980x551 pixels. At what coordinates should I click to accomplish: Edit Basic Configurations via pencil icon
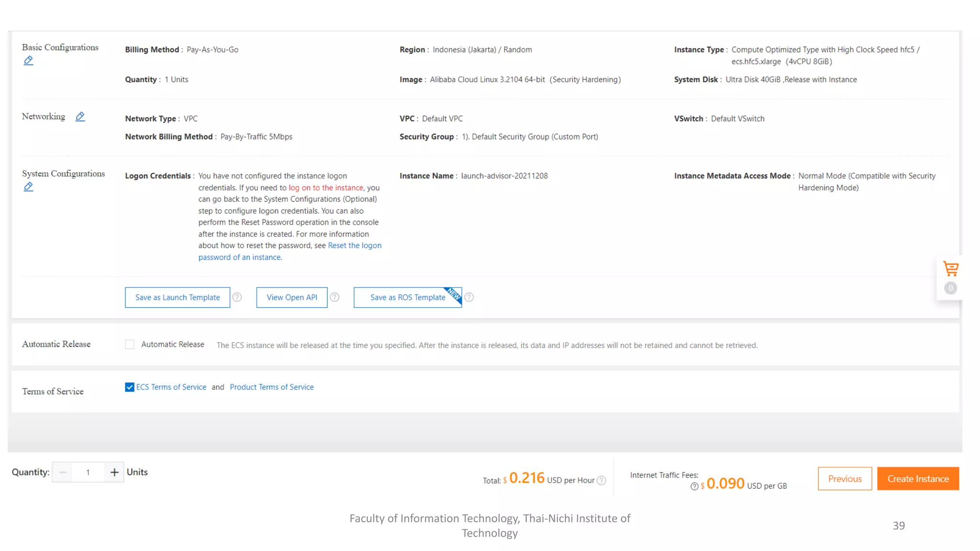29,60
